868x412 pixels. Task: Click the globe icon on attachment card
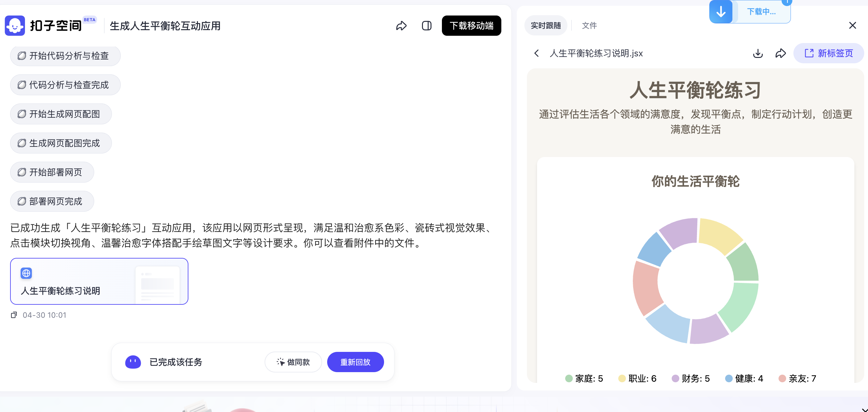click(x=26, y=273)
